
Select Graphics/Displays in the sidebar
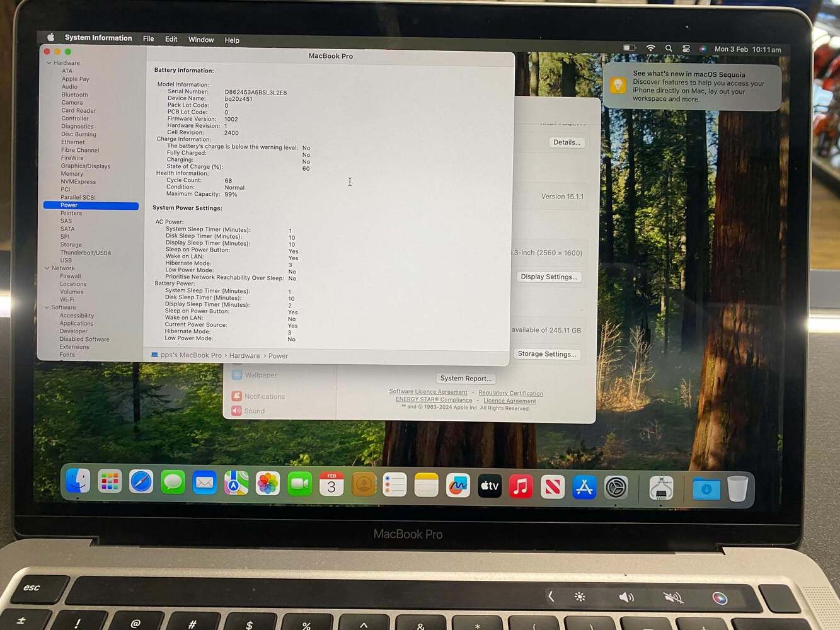click(x=86, y=166)
